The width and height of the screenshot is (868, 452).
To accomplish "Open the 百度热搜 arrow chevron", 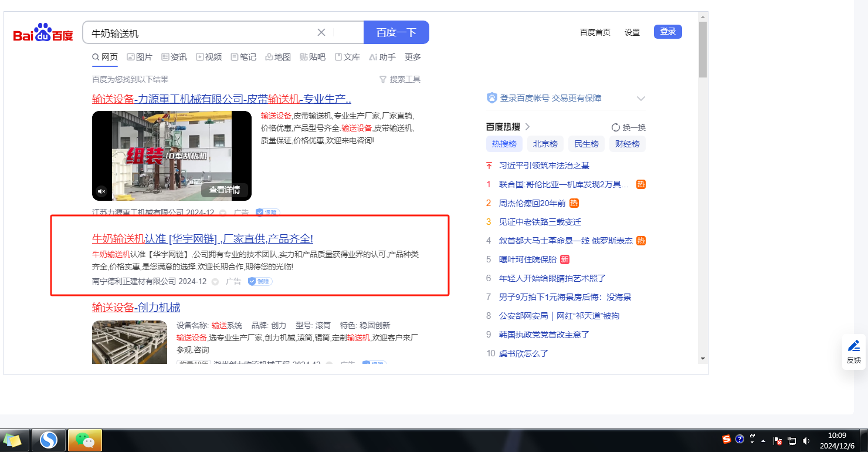I will click(x=527, y=127).
